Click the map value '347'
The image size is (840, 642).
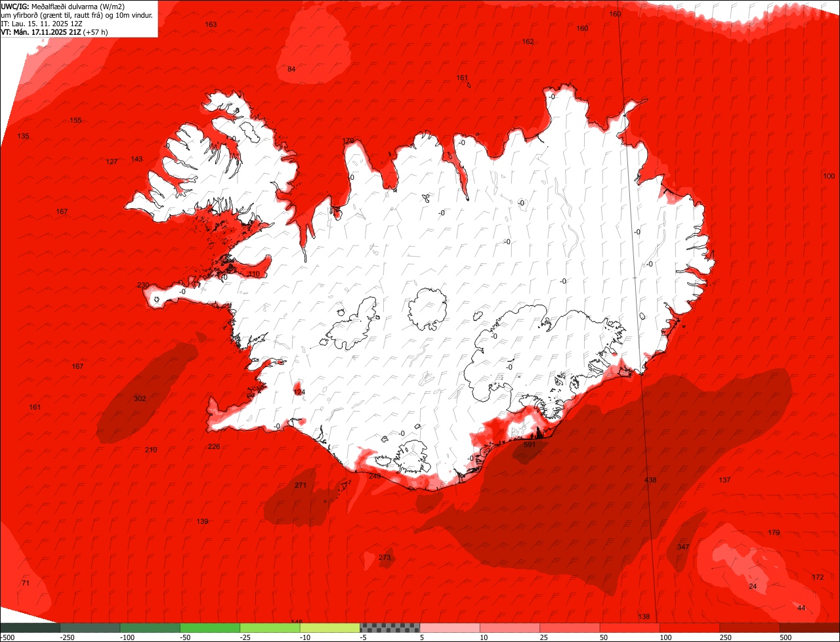click(x=683, y=547)
